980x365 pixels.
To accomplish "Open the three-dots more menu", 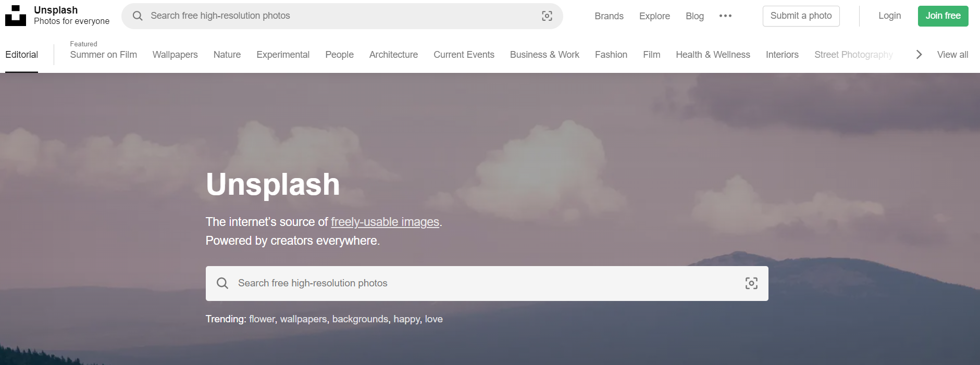I will pyautogui.click(x=725, y=16).
